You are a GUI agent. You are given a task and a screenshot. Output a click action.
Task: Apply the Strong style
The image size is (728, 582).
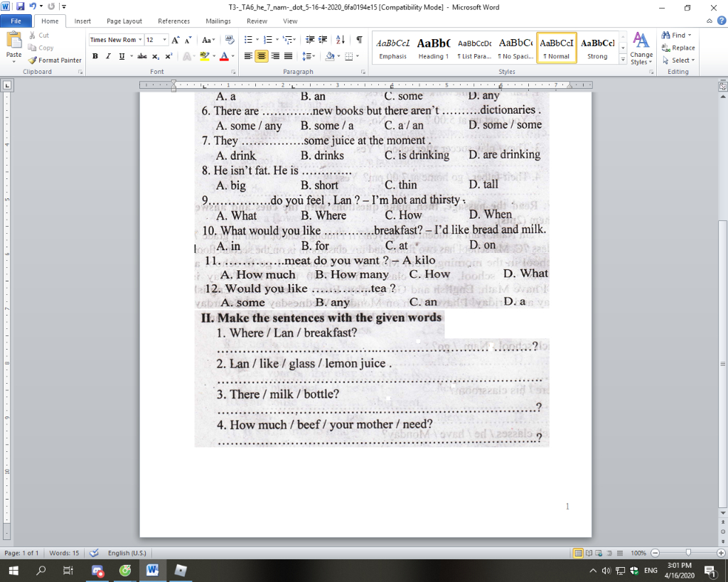(597, 48)
